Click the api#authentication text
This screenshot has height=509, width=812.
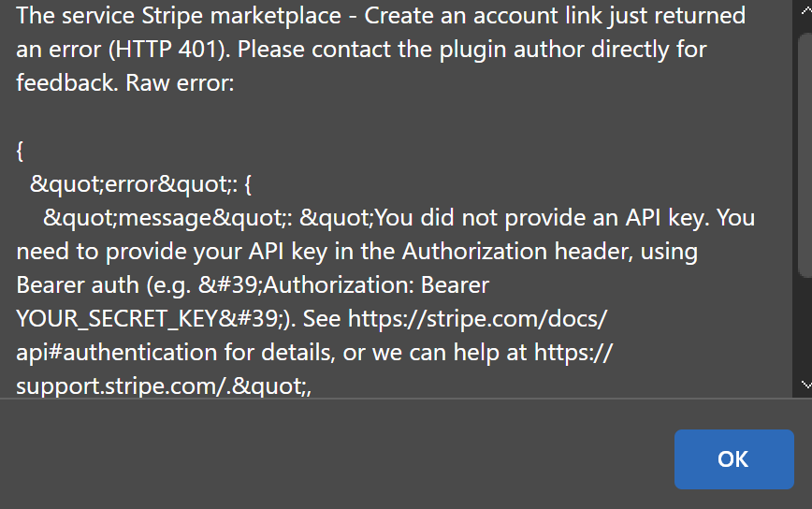(x=117, y=353)
